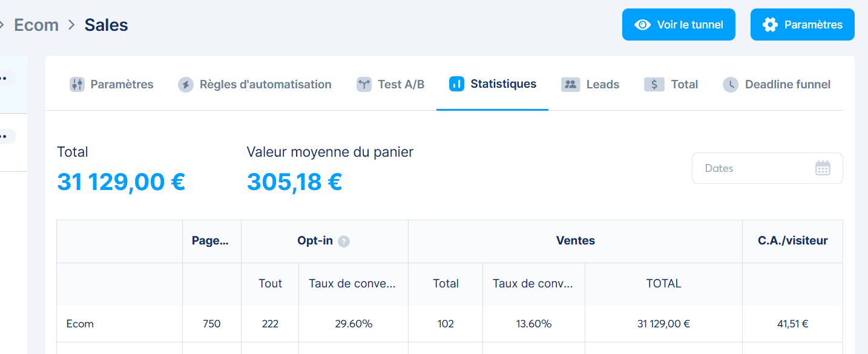
Task: Click the bar chart Statistiques icon
Action: pyautogui.click(x=456, y=84)
